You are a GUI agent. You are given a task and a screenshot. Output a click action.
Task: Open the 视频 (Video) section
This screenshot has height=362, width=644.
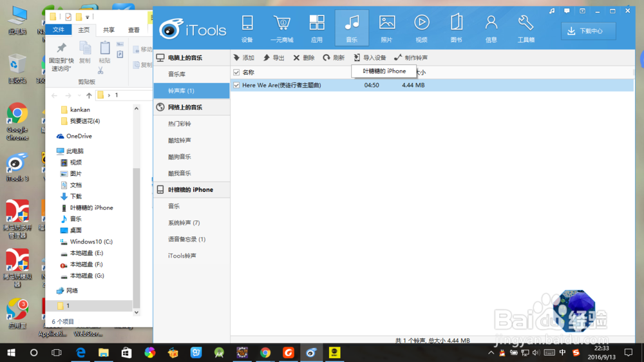click(421, 28)
